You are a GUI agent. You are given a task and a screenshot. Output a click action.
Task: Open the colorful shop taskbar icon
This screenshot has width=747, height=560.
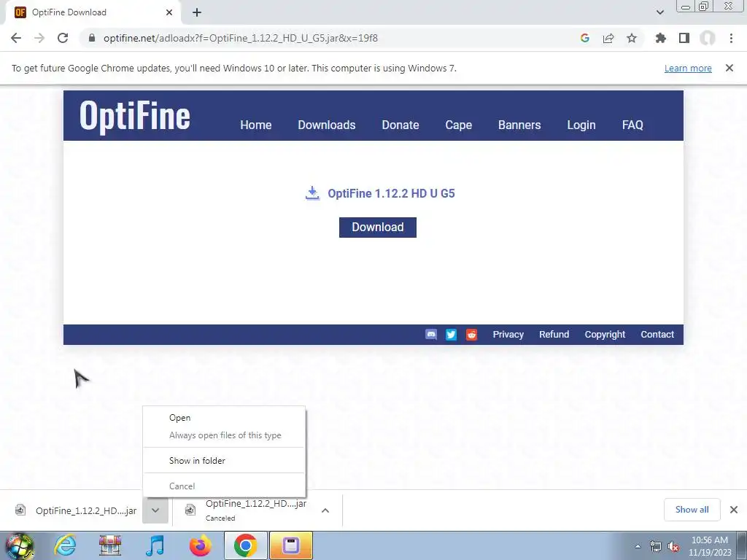click(110, 545)
